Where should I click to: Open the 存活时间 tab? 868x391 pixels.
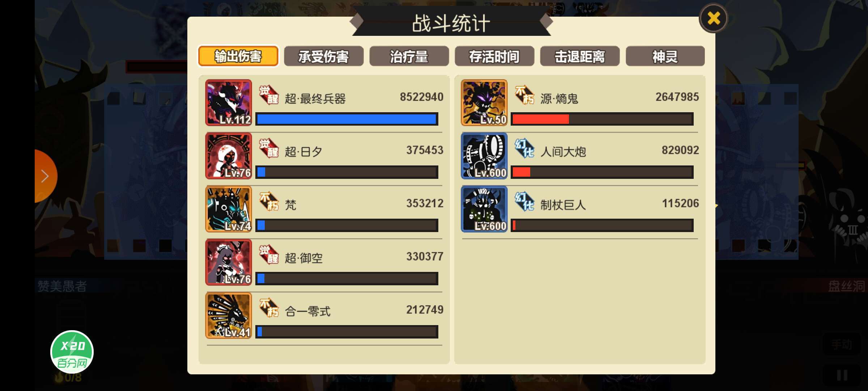click(x=494, y=56)
